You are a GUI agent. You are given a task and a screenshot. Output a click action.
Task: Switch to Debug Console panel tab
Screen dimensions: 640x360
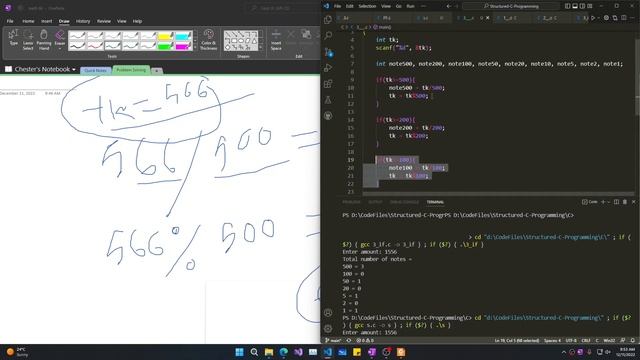(404, 202)
